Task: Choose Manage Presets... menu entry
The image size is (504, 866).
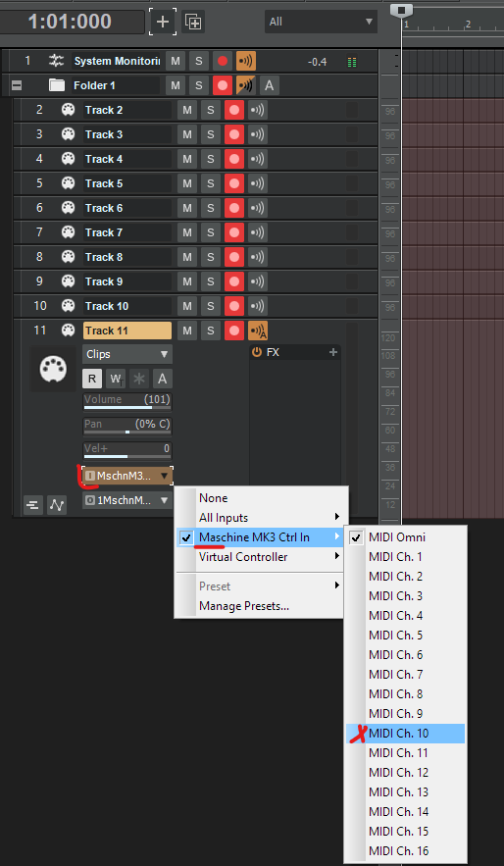Action: pyautogui.click(x=243, y=606)
